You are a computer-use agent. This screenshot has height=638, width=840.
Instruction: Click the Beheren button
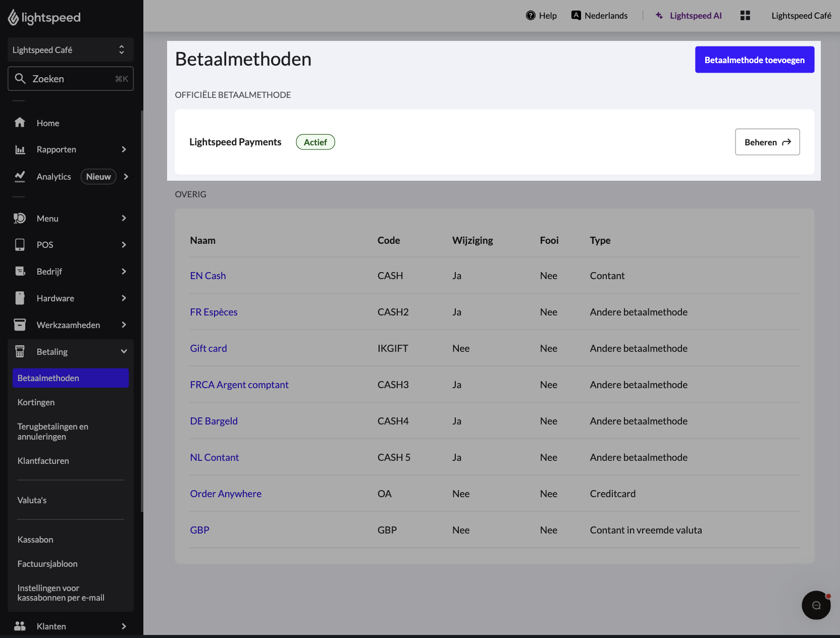pos(767,142)
